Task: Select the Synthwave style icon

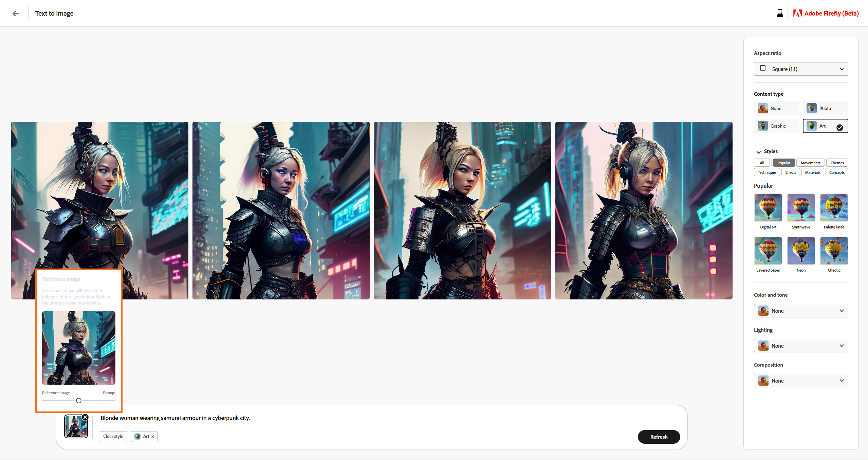Action: tap(801, 207)
